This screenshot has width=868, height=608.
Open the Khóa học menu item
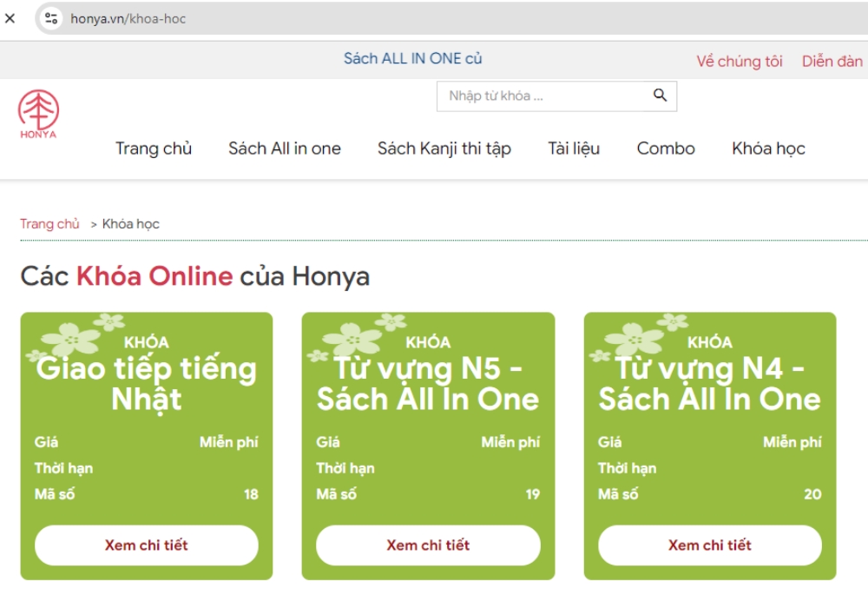pyautogui.click(x=768, y=149)
